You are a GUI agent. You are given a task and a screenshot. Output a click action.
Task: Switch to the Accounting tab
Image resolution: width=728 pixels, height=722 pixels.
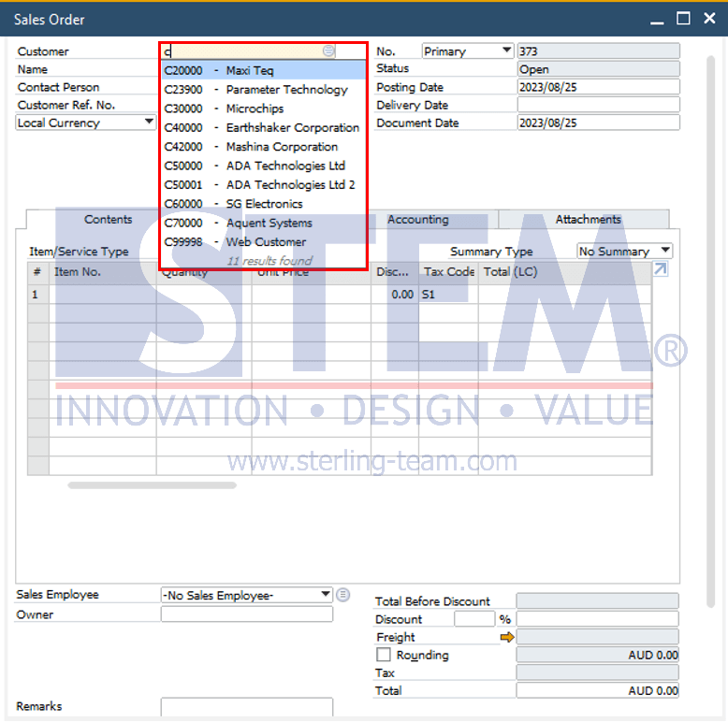point(418,220)
